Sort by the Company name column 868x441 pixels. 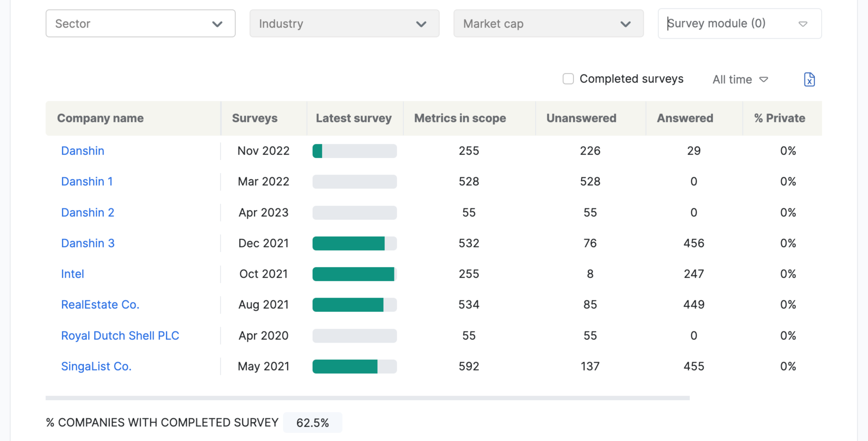point(100,118)
